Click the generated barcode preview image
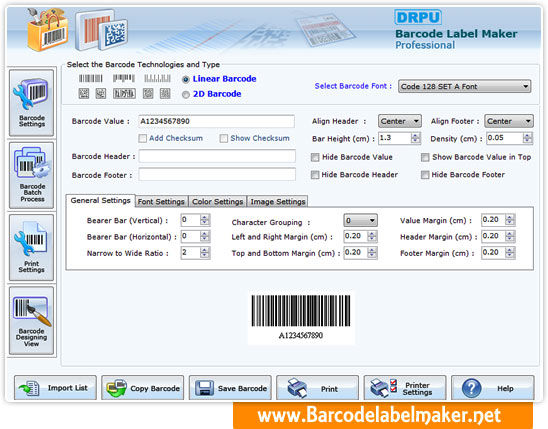The image size is (548, 429). [x=301, y=317]
